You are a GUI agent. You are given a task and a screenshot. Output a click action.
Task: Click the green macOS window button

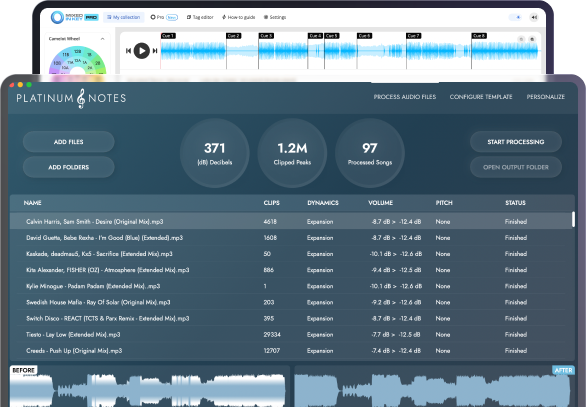coord(29,84)
